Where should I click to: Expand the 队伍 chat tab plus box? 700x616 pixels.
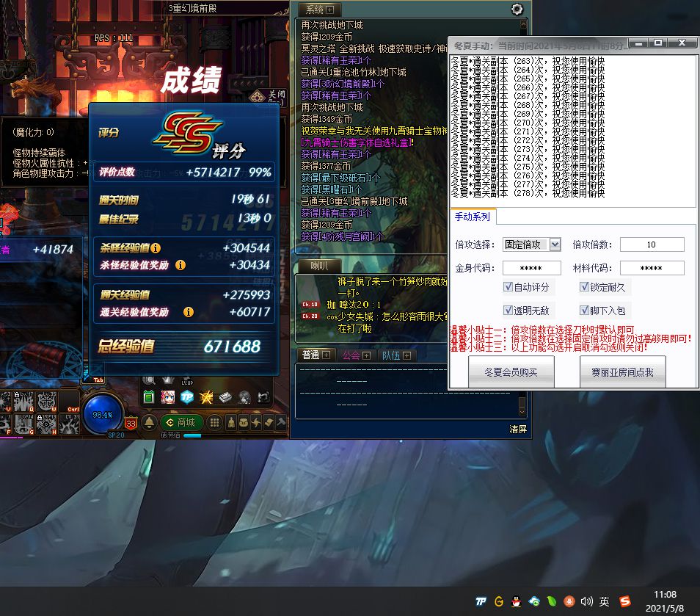tap(406, 355)
